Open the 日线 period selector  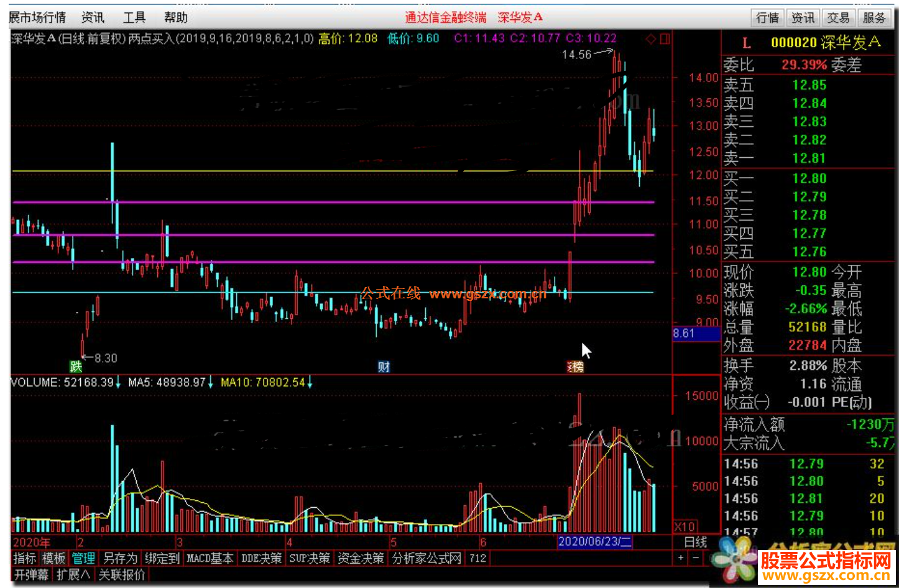coord(696,542)
